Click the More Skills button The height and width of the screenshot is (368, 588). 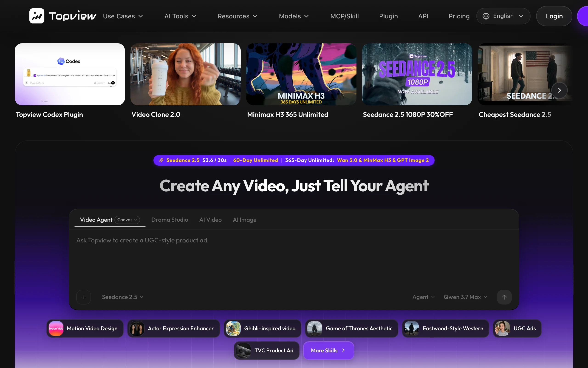click(x=328, y=351)
